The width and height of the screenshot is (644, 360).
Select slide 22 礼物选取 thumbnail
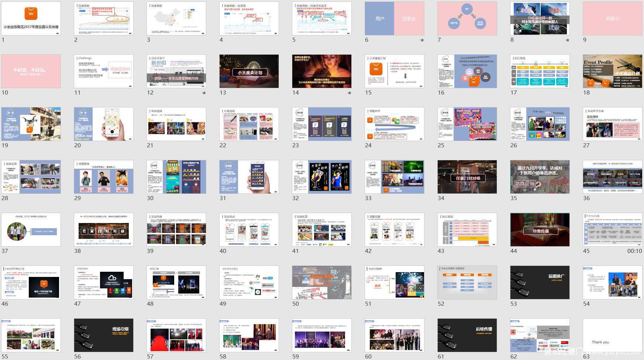click(249, 124)
